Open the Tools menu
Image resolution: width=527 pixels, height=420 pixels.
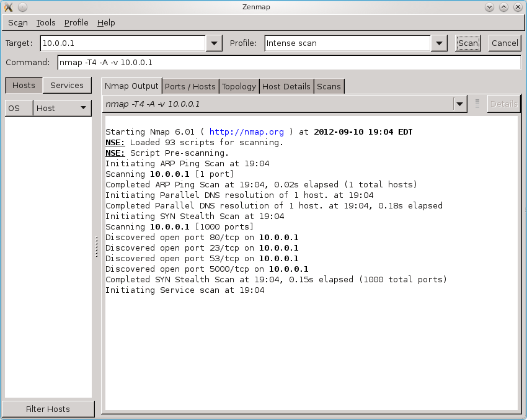pos(46,22)
